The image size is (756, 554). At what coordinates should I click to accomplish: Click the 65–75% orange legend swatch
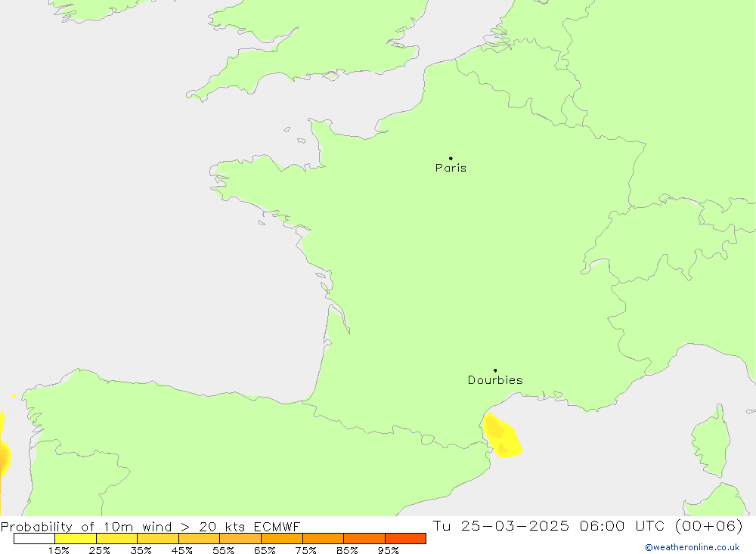pyautogui.click(x=281, y=538)
